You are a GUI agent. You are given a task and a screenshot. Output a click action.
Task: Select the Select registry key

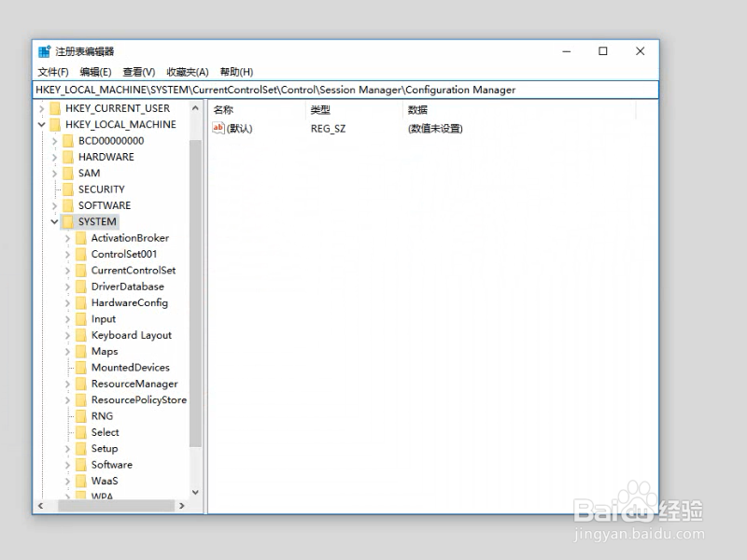click(104, 432)
